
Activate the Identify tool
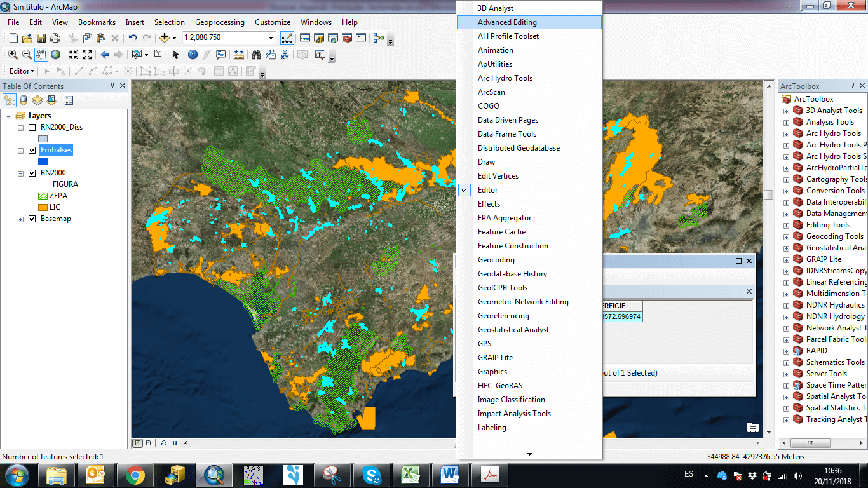(x=193, y=55)
